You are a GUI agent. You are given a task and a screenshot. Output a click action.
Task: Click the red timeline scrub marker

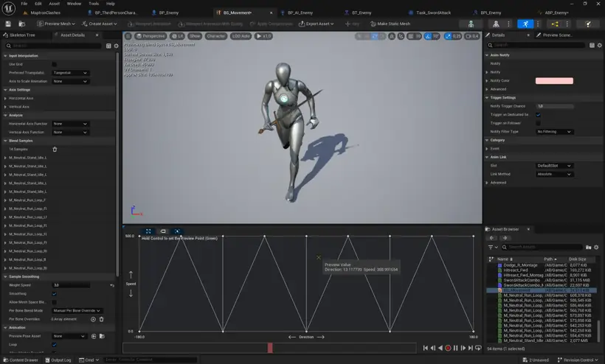pos(270,348)
